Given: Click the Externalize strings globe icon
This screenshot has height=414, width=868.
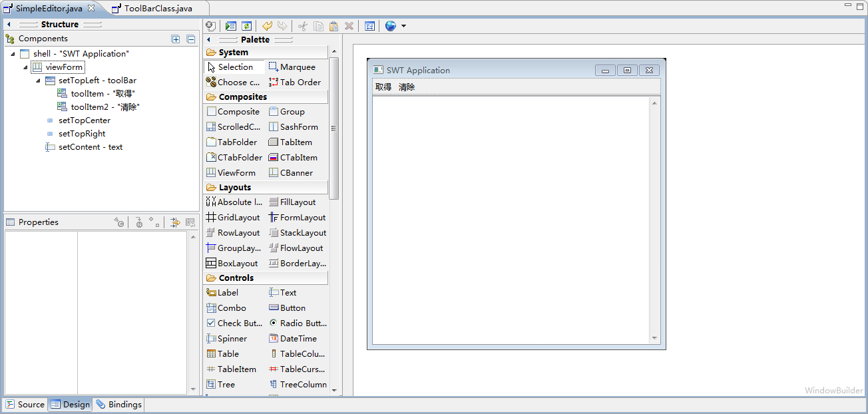Looking at the screenshot, I should [390, 26].
